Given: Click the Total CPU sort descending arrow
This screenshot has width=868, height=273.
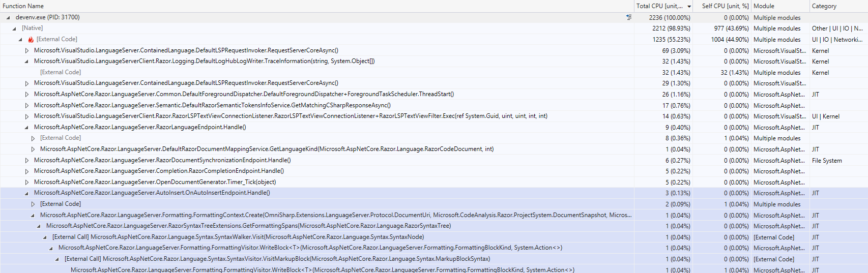Looking at the screenshot, I should 689,7.
